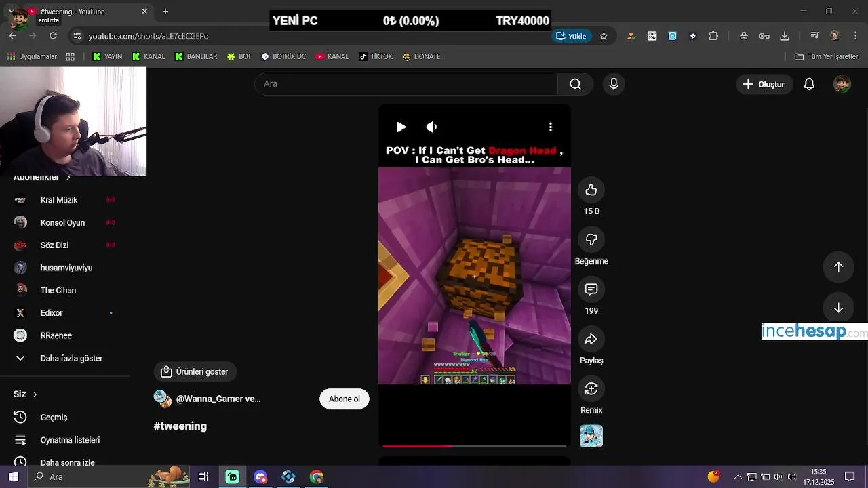Open YouTube notifications bell

[x=809, y=84]
